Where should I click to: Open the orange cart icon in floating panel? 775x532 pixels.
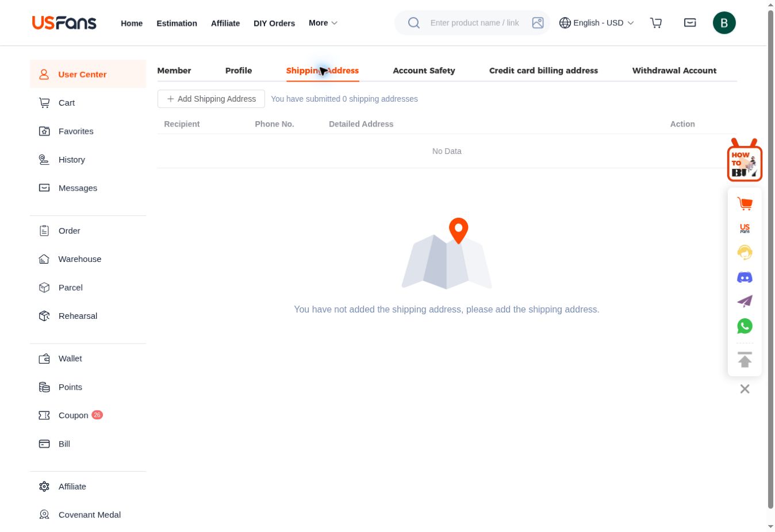(x=745, y=203)
